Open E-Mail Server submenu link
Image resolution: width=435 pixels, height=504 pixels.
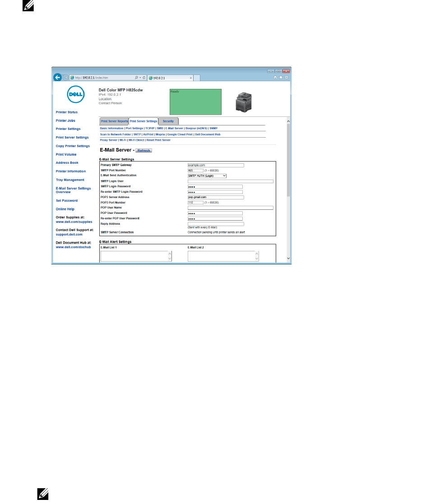[174, 128]
